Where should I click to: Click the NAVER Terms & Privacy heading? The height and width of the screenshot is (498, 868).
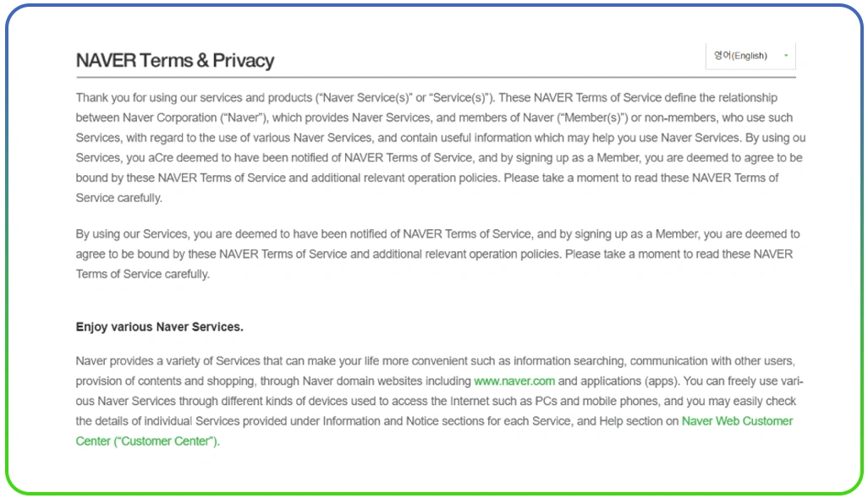[175, 61]
